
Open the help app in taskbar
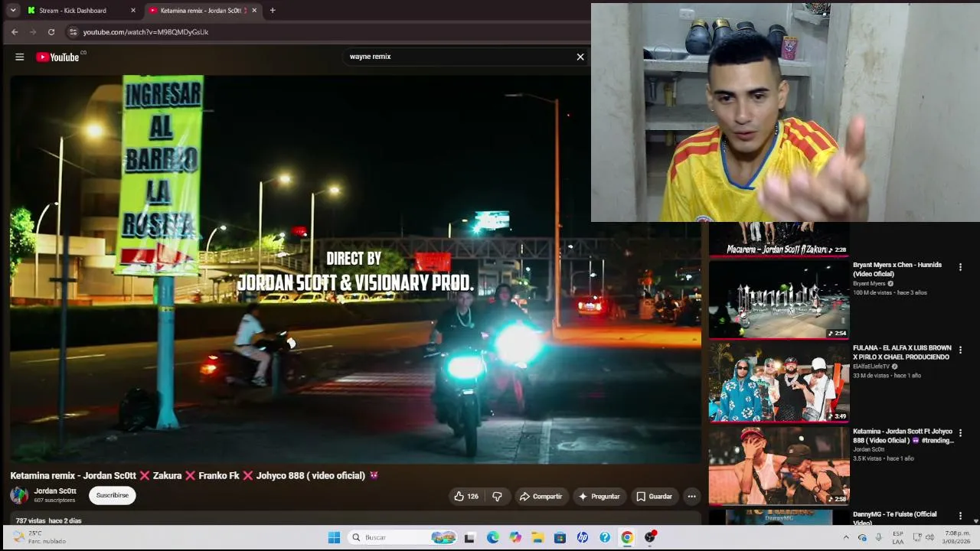click(605, 537)
